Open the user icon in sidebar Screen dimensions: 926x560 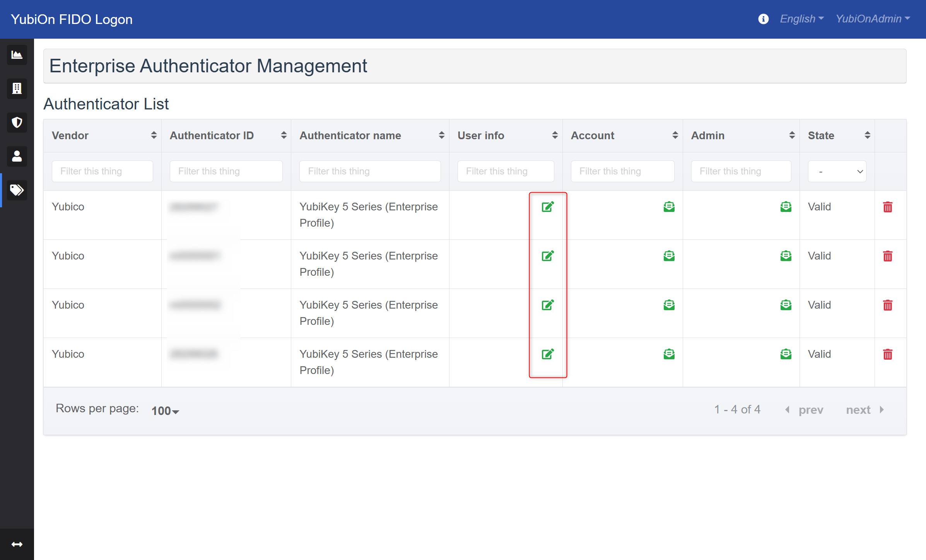(17, 156)
